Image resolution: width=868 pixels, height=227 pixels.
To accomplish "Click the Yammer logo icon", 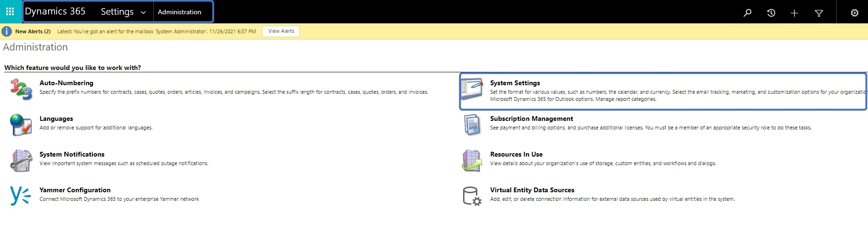I will point(20,196).
